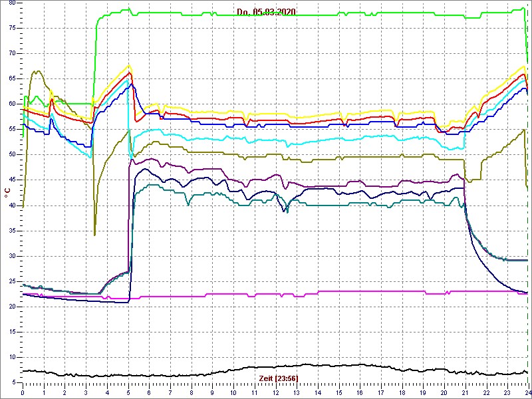The width and height of the screenshot is (532, 399).
Task: Select the 70 temperature axis value
Action: pos(12,53)
